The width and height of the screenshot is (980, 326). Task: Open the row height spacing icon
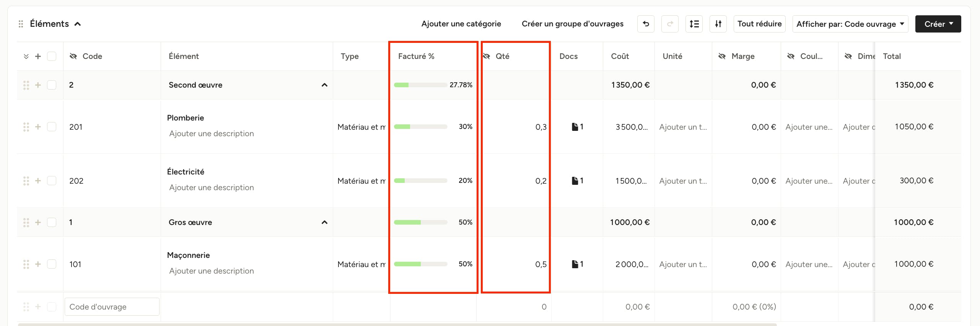694,24
